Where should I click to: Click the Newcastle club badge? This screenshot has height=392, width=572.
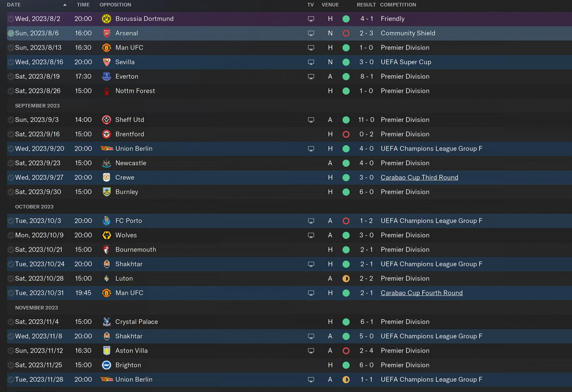(x=106, y=163)
